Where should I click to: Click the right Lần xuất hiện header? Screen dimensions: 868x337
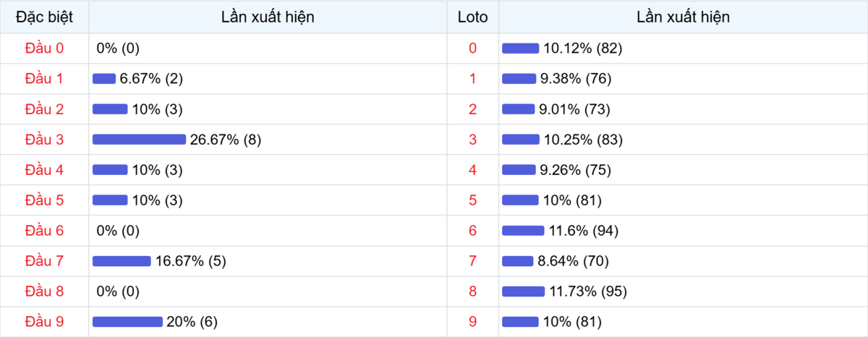(683, 17)
